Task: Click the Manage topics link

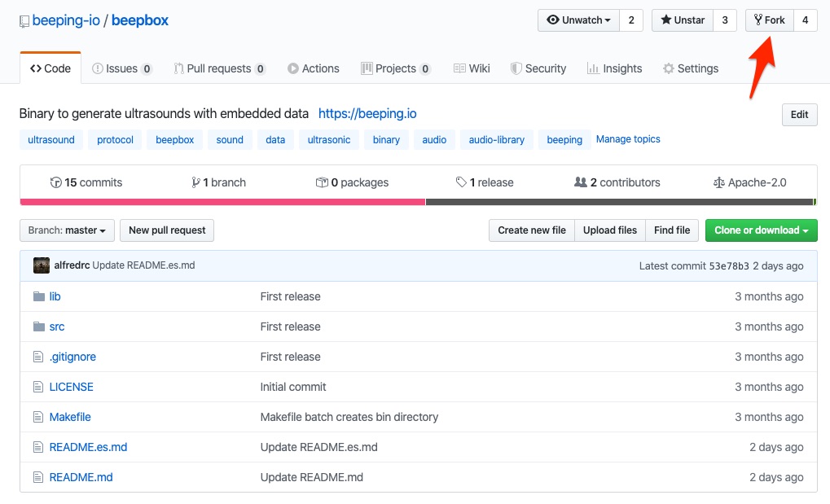Action: pyautogui.click(x=628, y=139)
